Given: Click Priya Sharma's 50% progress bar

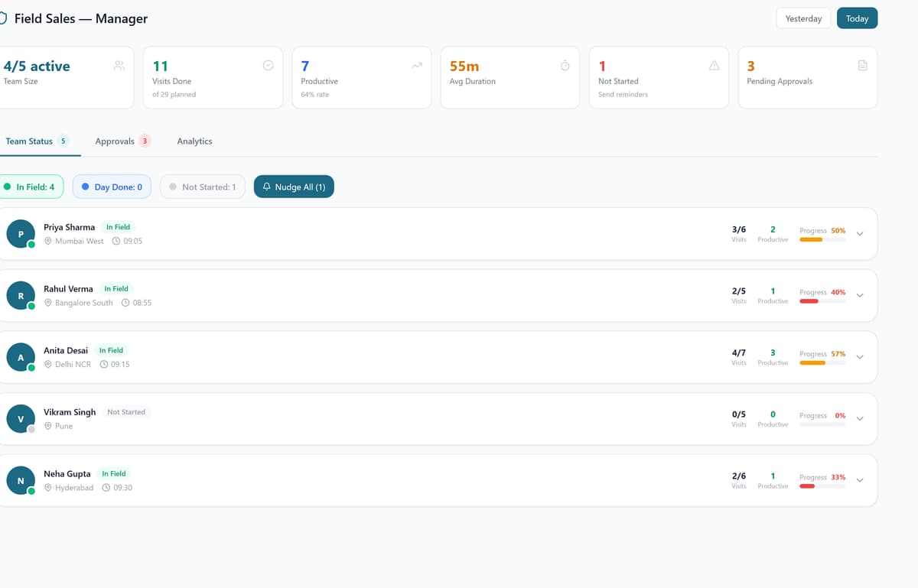Looking at the screenshot, I should 822,239.
